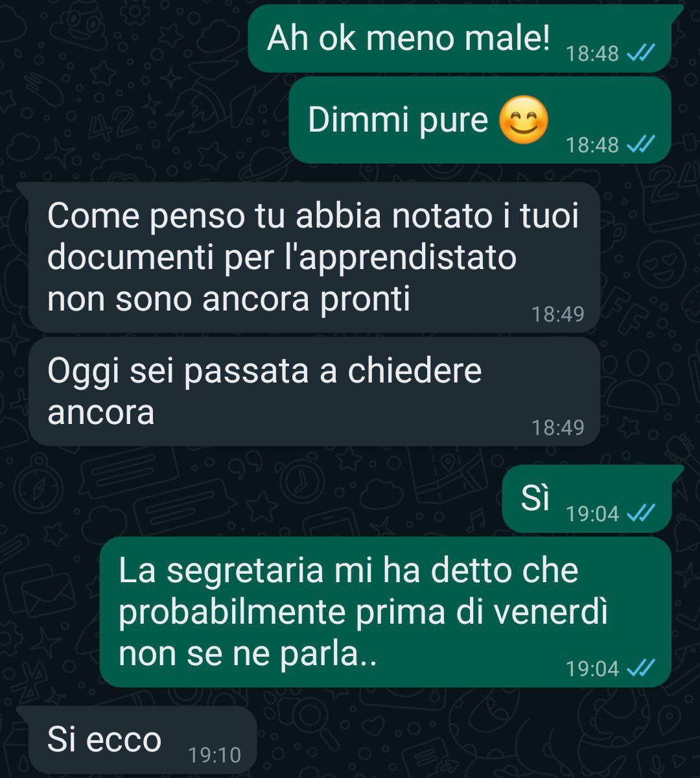Tap read ticks on the 'non se ne parla' message
Screen dimensions: 700x778
(642, 668)
